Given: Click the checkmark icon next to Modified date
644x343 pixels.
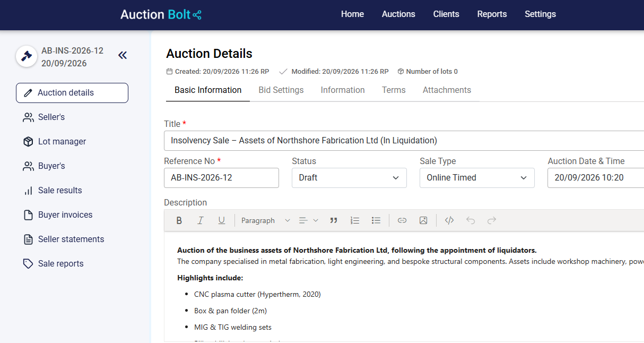Looking at the screenshot, I should click(x=283, y=72).
